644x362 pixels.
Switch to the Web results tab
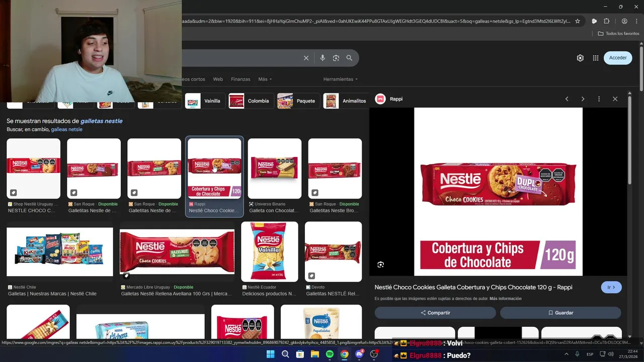218,79
